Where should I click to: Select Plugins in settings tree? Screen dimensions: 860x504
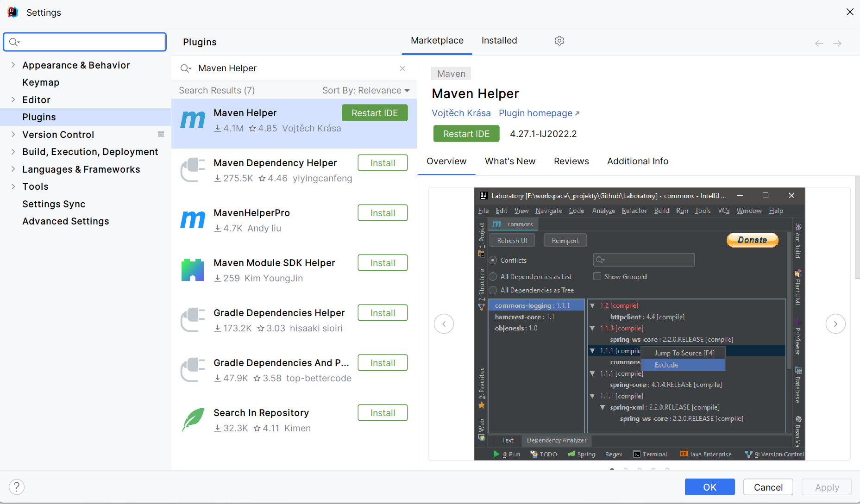click(86, 117)
